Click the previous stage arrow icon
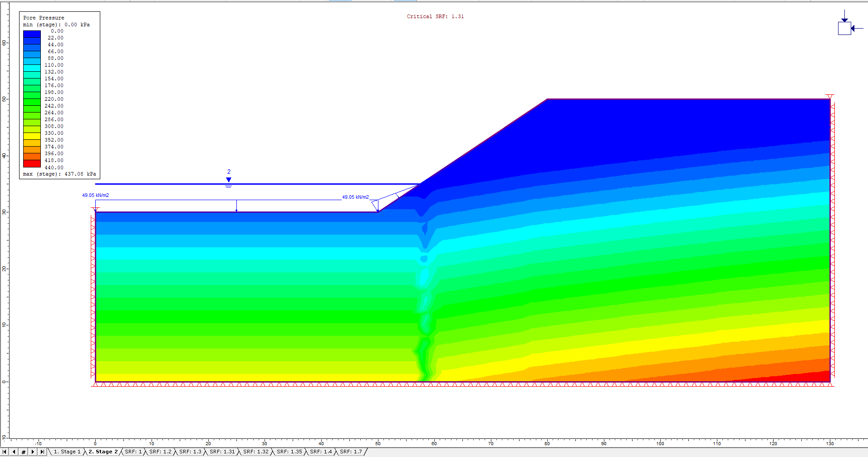 click(14, 452)
